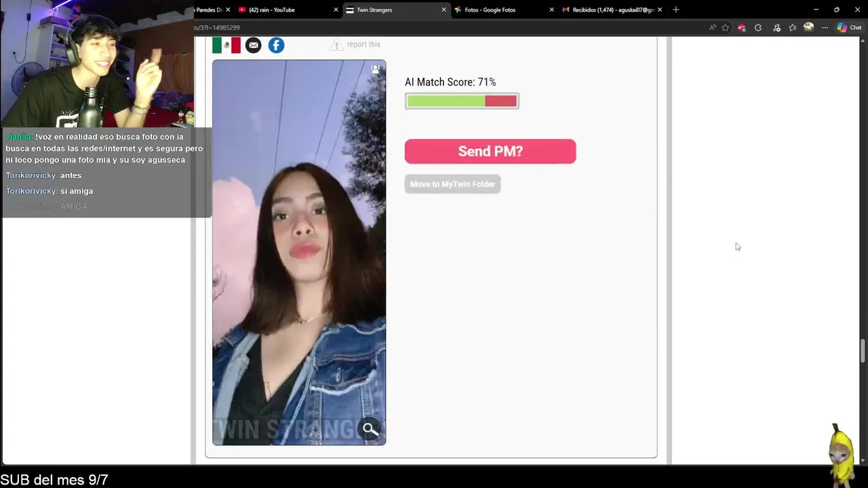This screenshot has height=488, width=868.
Task: Click the 'AI Match Score: 71%' text
Action: 450,82
